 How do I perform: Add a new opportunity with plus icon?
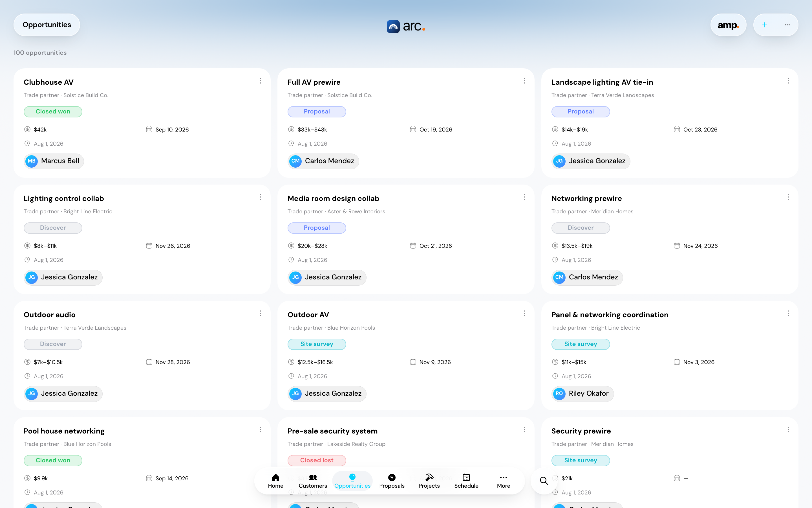click(x=764, y=25)
